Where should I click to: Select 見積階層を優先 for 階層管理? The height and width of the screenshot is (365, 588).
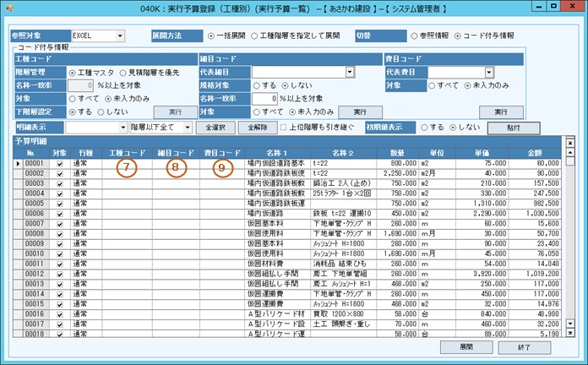[122, 73]
